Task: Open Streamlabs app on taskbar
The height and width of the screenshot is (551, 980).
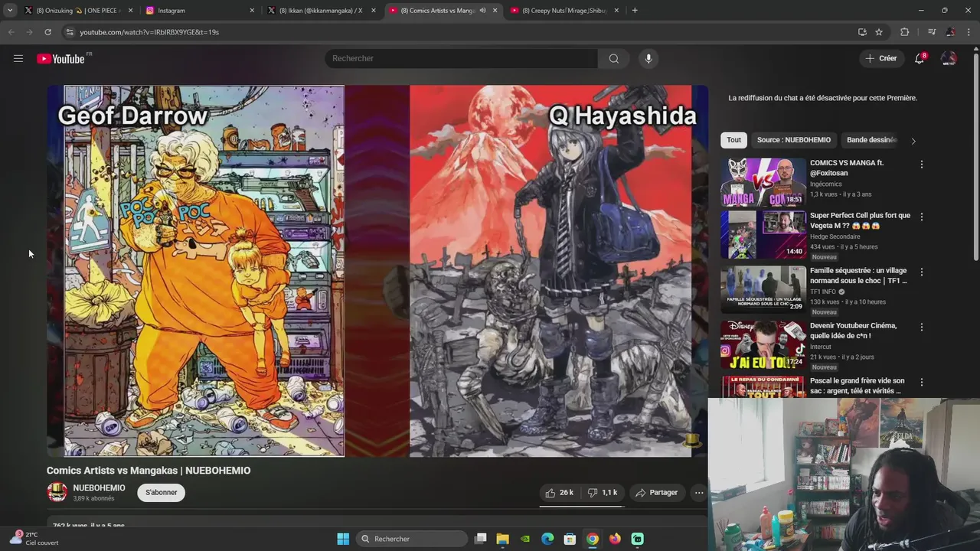Action: pos(637,539)
